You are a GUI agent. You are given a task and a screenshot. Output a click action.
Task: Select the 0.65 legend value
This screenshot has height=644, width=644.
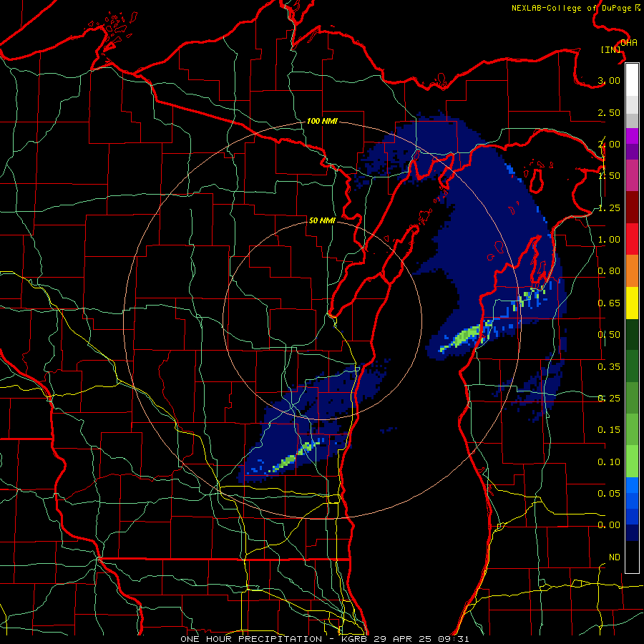click(x=609, y=303)
